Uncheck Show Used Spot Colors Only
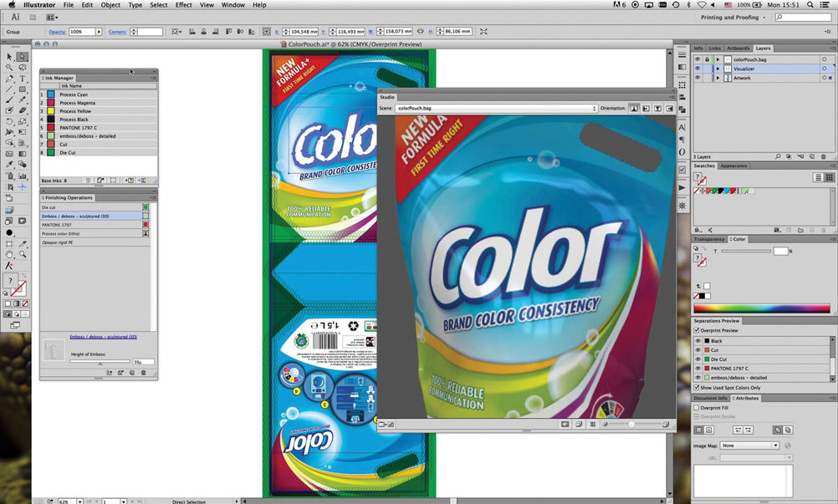 coord(697,388)
